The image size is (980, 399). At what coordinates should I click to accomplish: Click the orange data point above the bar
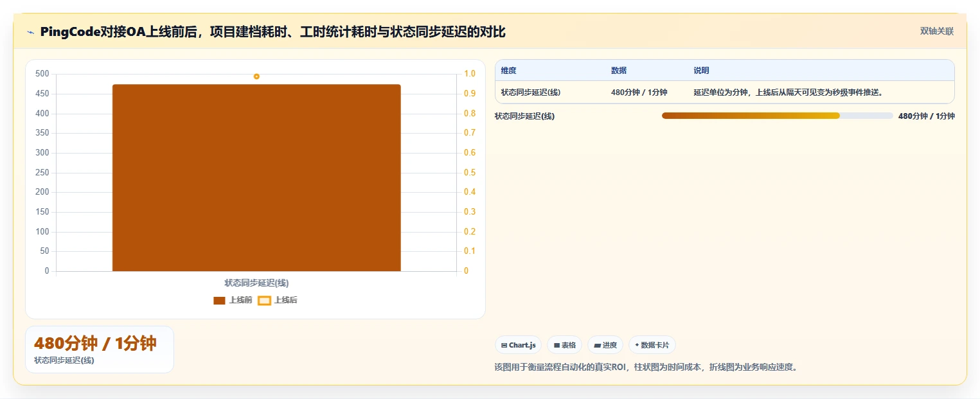coord(256,76)
